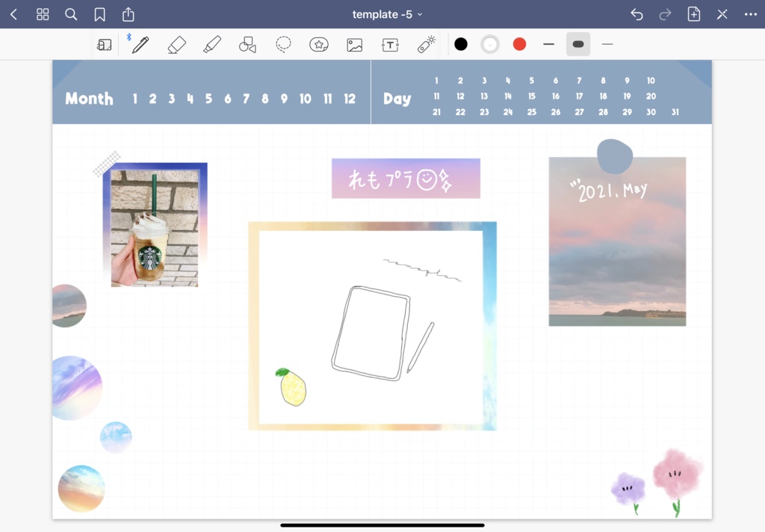Screen dimensions: 765x532
Task: Select the thickest stroke size
Action: 578,44
